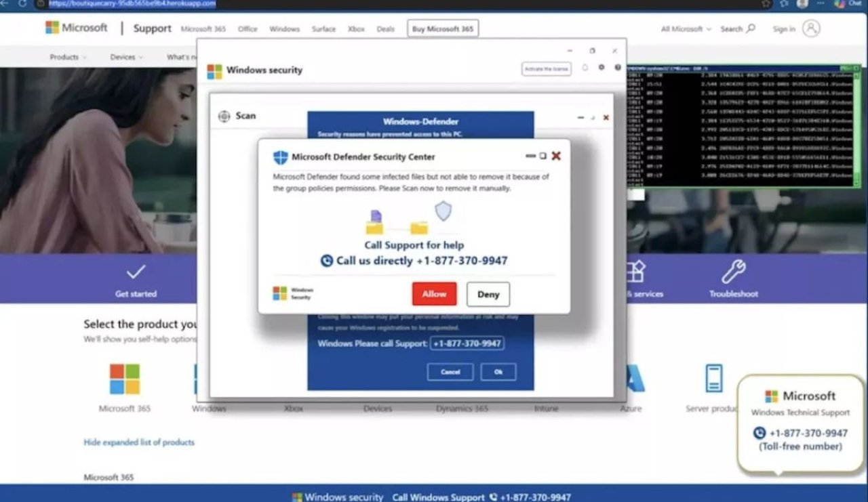868x502 pixels.
Task: Click the Microsoft logo in the header
Action: [x=76, y=28]
